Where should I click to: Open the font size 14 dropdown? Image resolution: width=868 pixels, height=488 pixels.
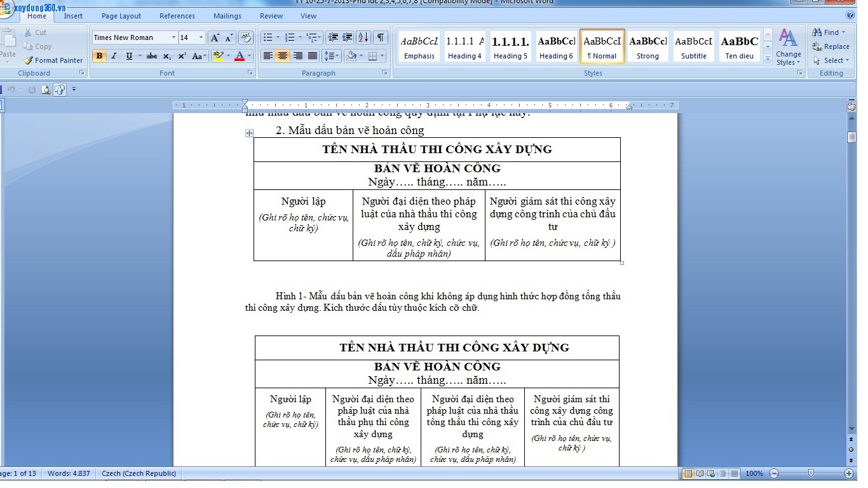201,37
